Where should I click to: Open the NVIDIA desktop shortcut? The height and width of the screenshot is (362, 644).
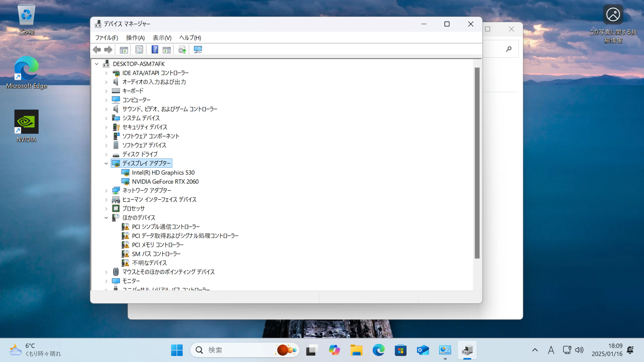click(26, 126)
